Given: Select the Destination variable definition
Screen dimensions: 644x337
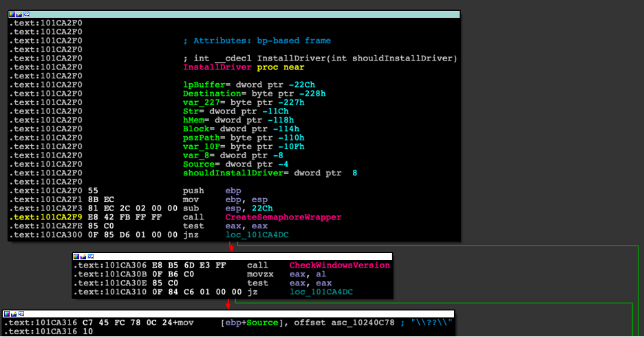Looking at the screenshot, I should (x=255, y=94).
